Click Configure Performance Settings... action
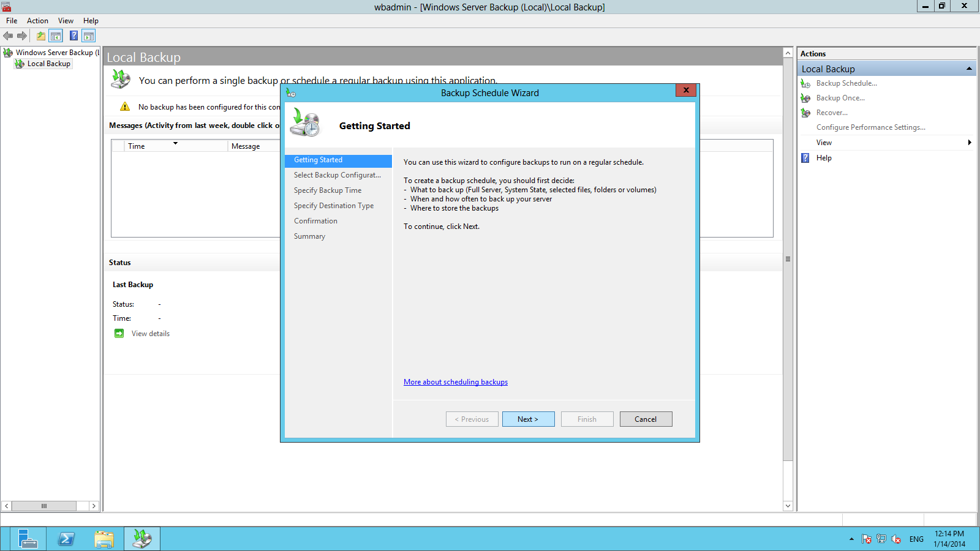This screenshot has height=551, width=980. pos(870,127)
